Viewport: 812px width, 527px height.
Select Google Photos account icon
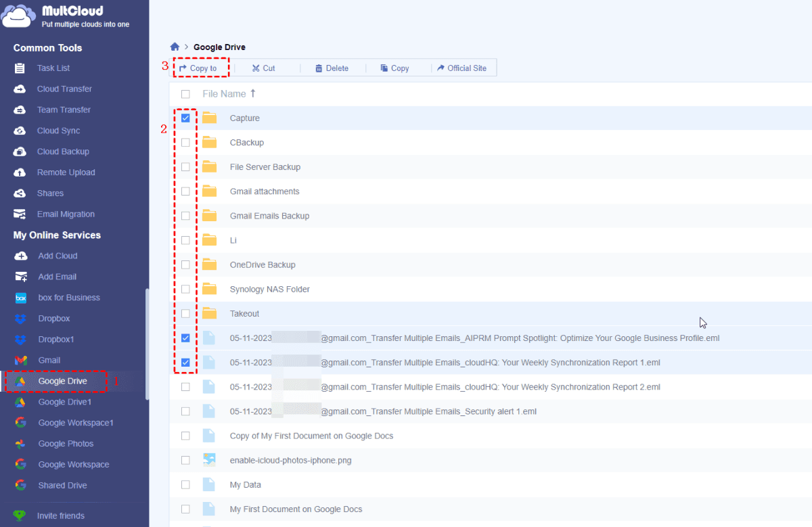click(x=21, y=444)
